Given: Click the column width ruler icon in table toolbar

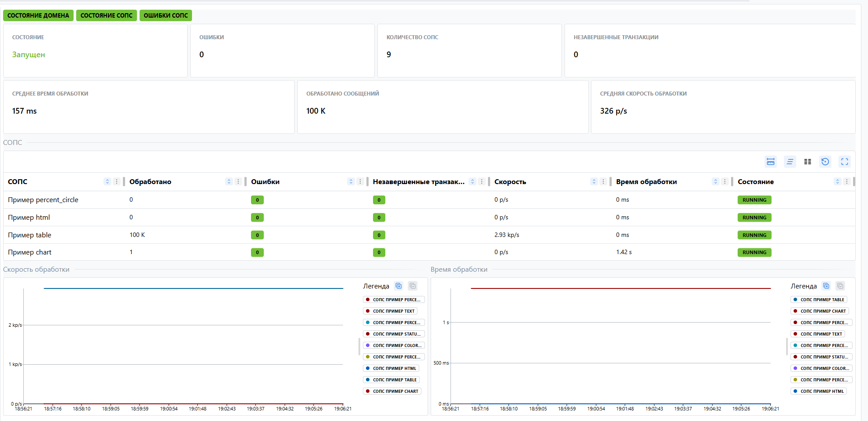Looking at the screenshot, I should click(x=770, y=162).
